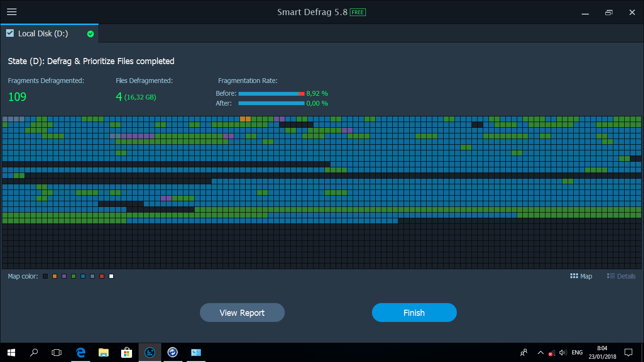The width and height of the screenshot is (644, 362).
Task: Open the Action Center notifications panel
Action: [628, 352]
